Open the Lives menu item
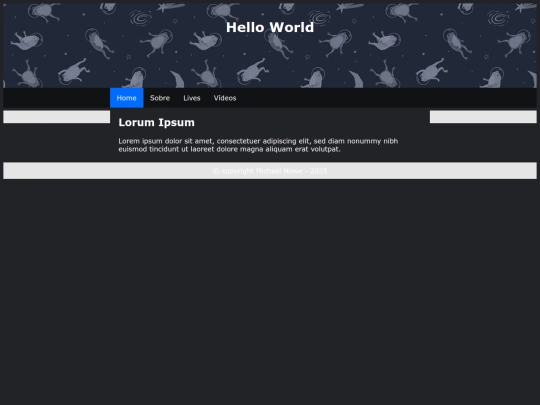Image resolution: width=540 pixels, height=405 pixels. pyautogui.click(x=191, y=98)
